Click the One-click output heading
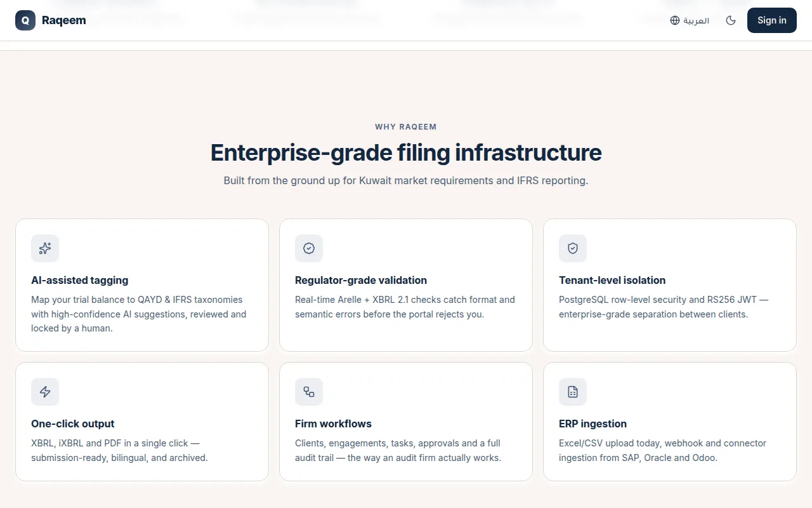 (x=73, y=424)
